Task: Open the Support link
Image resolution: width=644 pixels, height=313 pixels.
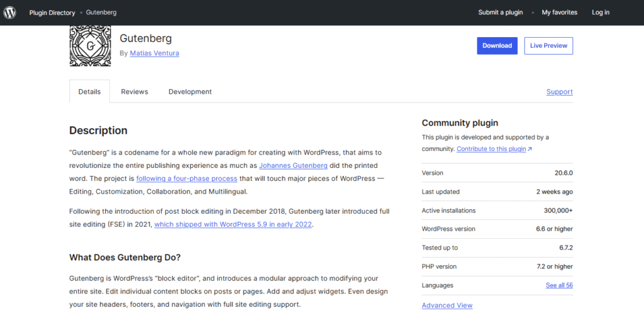Action: (559, 92)
